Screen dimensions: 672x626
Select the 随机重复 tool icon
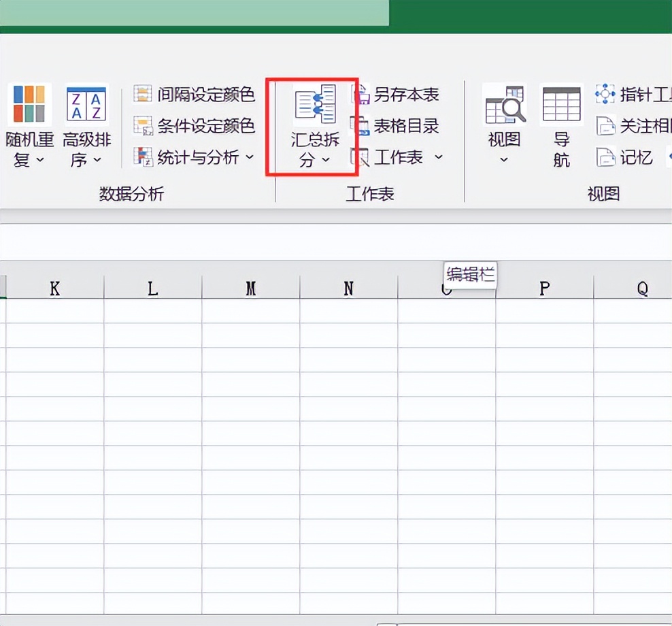pyautogui.click(x=29, y=105)
